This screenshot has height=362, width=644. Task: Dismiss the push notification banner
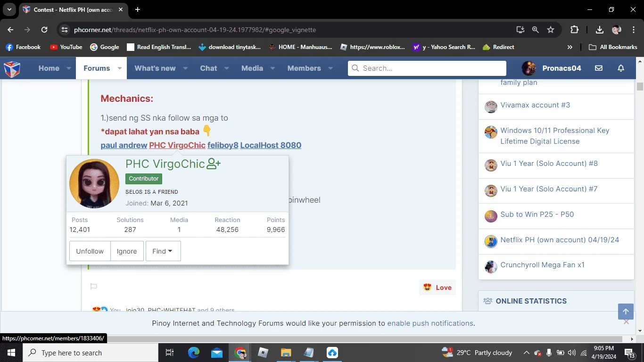[x=626, y=322]
